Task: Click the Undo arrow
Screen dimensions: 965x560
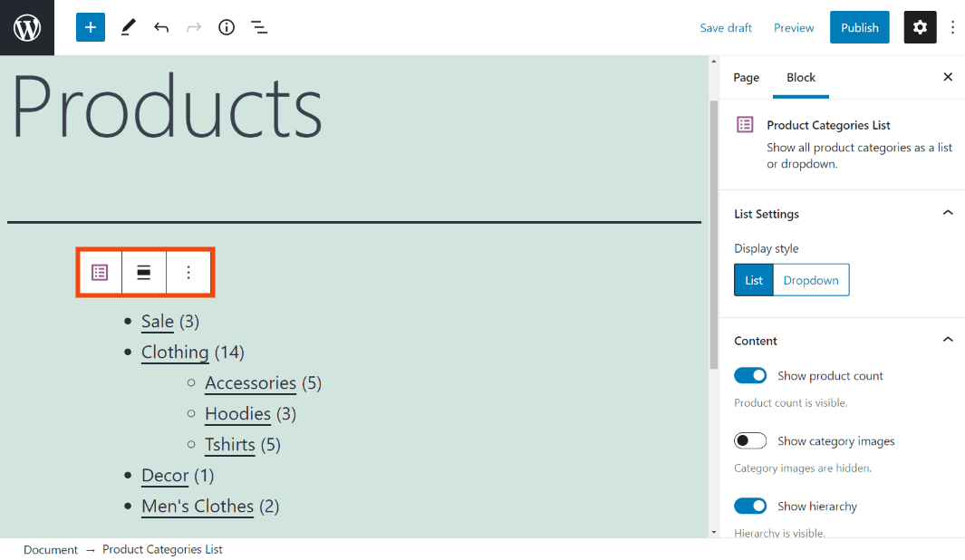Action: pos(161,27)
